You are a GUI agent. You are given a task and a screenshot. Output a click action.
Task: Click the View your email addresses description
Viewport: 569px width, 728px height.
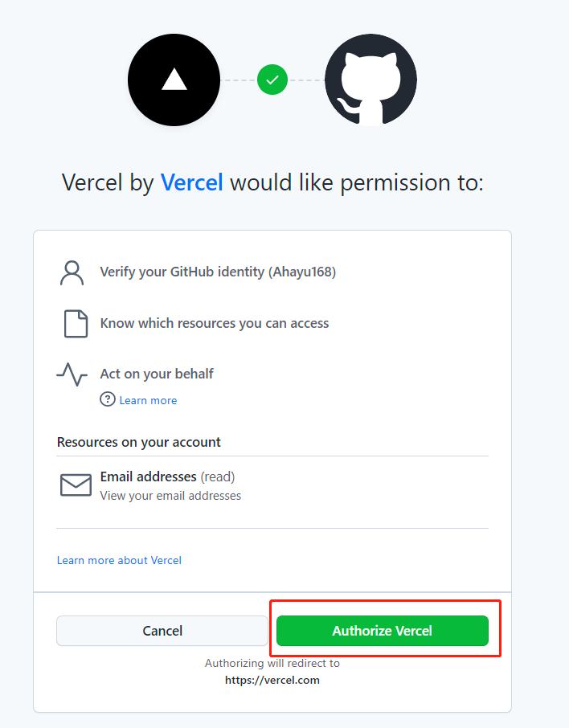pos(170,496)
